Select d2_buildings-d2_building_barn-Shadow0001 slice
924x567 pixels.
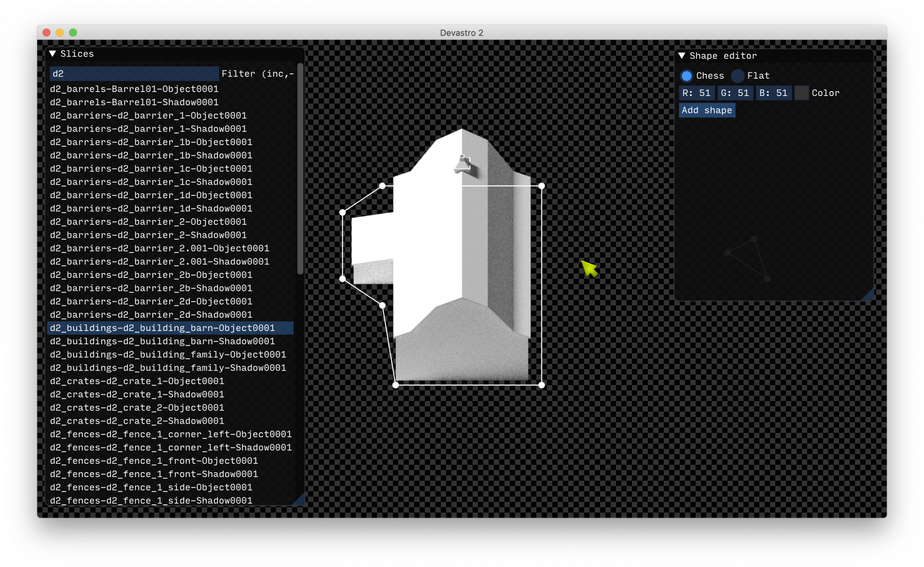point(171,341)
